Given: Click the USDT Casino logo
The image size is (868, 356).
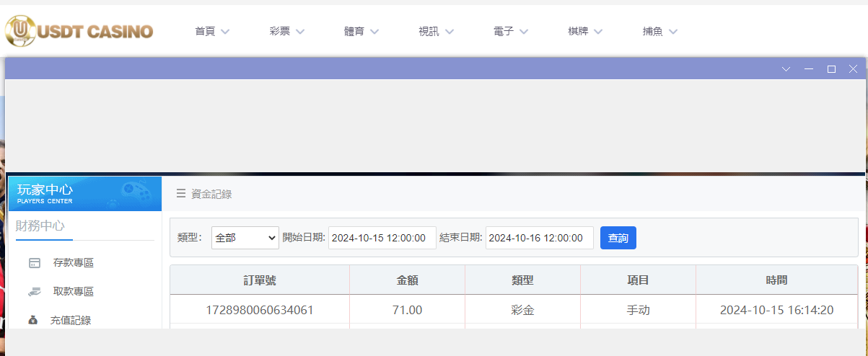Looking at the screenshot, I should point(79,31).
